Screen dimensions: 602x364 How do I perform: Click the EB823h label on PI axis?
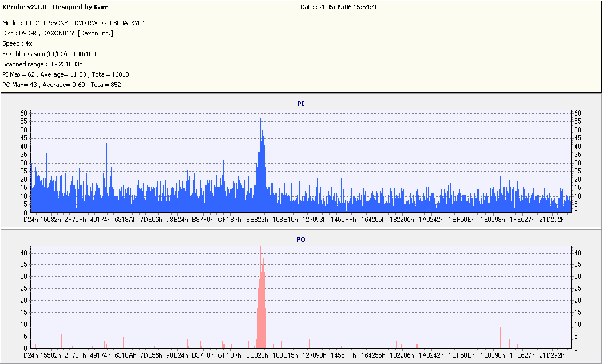[x=257, y=220]
